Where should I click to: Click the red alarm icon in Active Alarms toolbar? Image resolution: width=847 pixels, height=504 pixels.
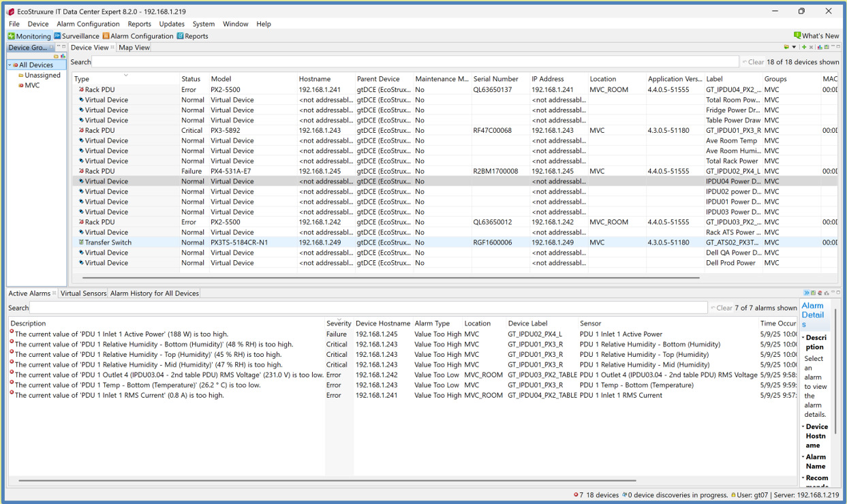(x=820, y=293)
